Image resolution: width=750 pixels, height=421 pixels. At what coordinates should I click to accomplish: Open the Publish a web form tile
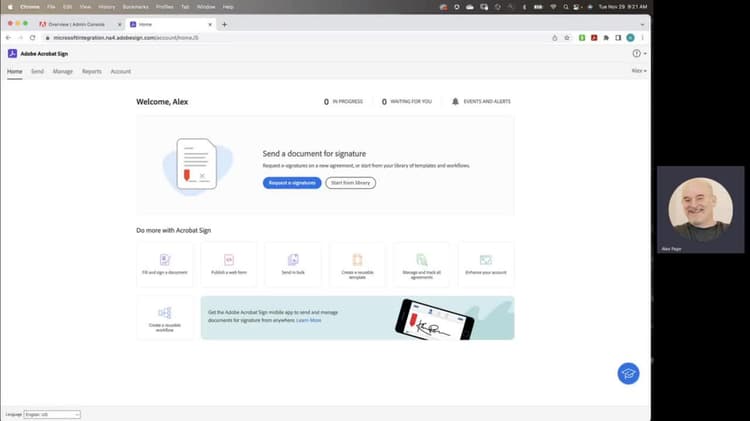(229, 265)
